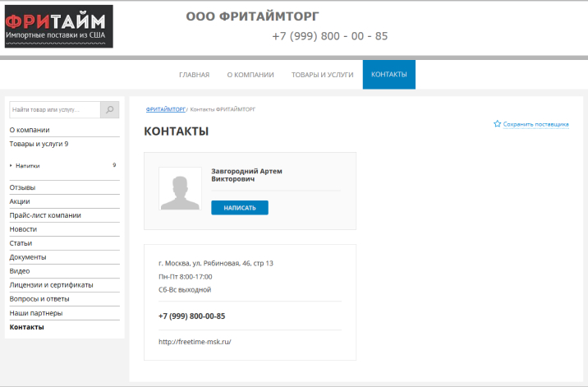Select the КОНТАКТЫ navigation tab
This screenshot has width=588, height=387.
click(x=389, y=74)
